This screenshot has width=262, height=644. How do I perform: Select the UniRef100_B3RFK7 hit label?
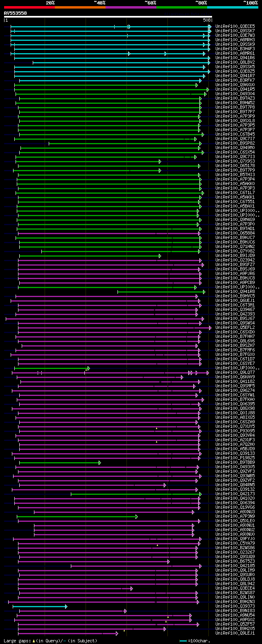point(235,80)
